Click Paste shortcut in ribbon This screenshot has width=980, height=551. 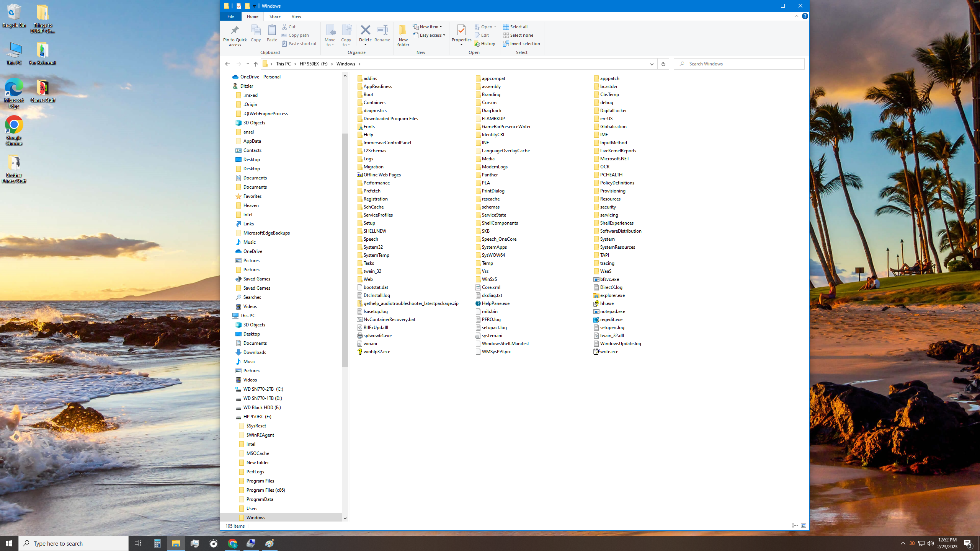[x=299, y=44]
